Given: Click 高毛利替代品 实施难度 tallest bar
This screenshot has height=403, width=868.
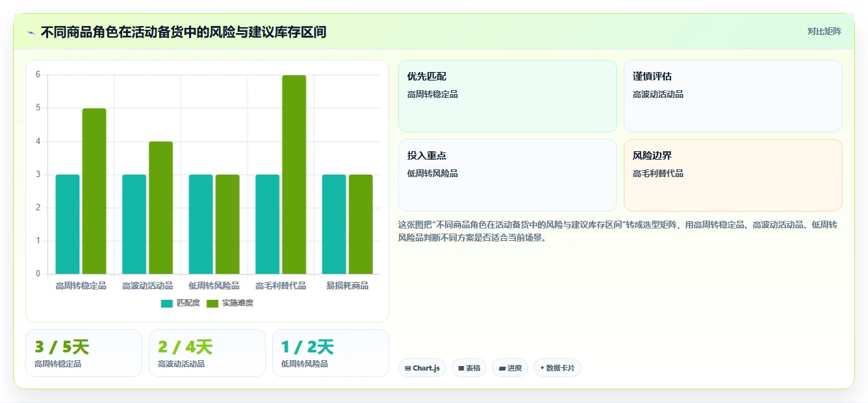Looking at the screenshot, I should pos(294,175).
